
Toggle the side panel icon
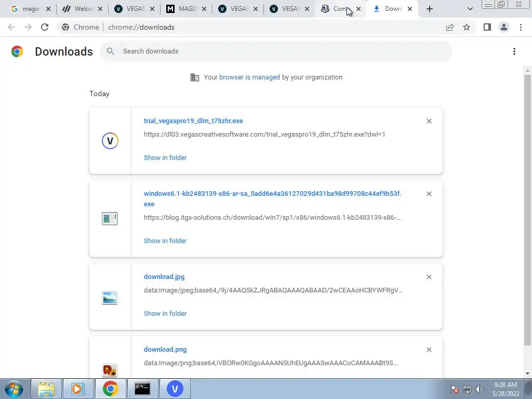487,27
